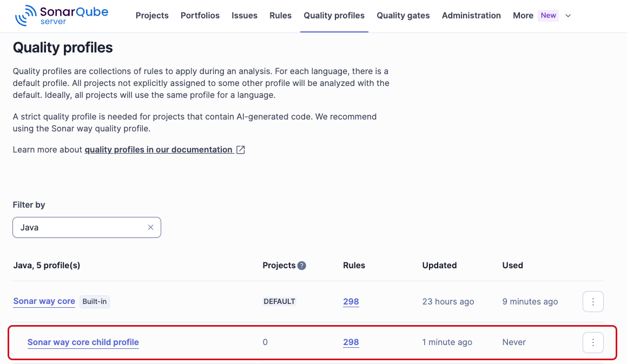Open quality profiles documentation link
The height and width of the screenshot is (364, 627).
(159, 150)
